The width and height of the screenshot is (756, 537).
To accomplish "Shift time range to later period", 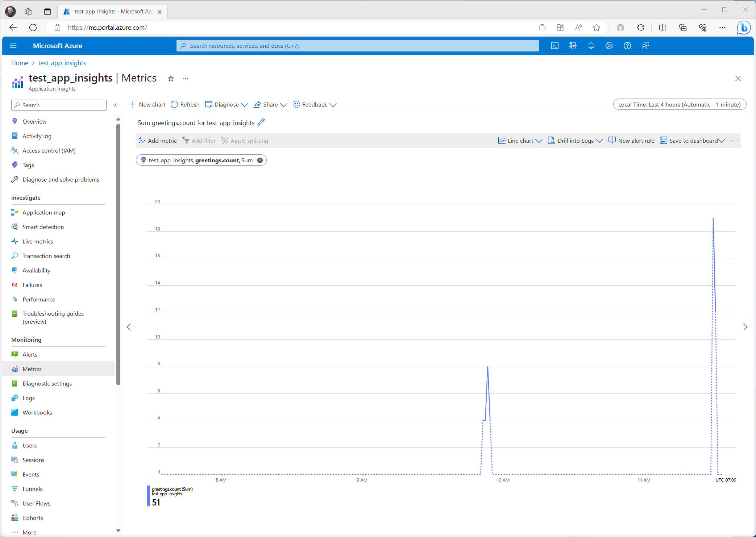I will 745,327.
